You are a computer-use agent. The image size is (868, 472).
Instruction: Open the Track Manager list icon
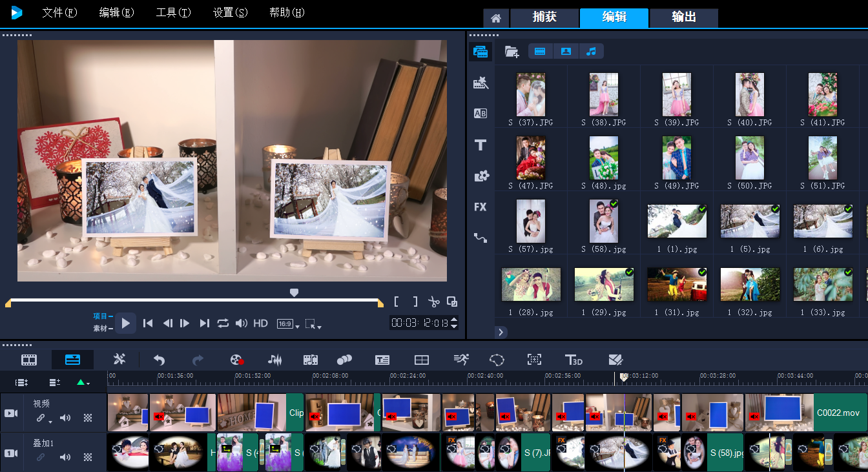(x=55, y=382)
